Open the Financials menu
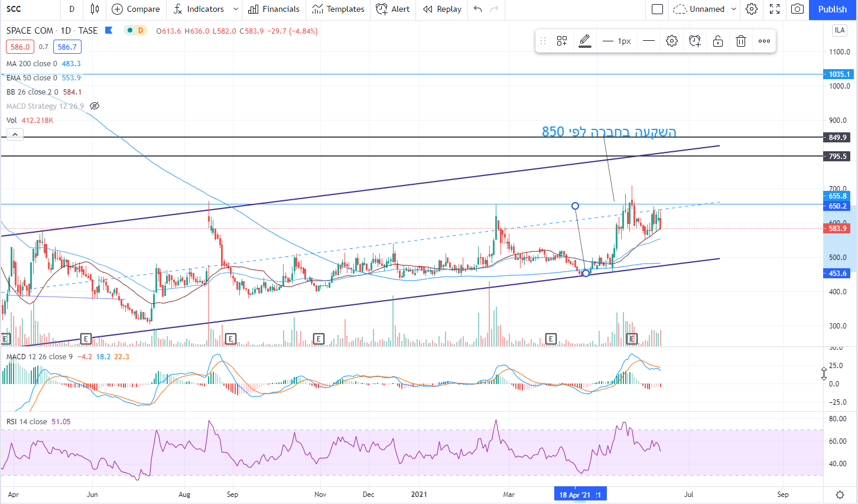Viewport: 858px width, 504px height. pyautogui.click(x=274, y=9)
